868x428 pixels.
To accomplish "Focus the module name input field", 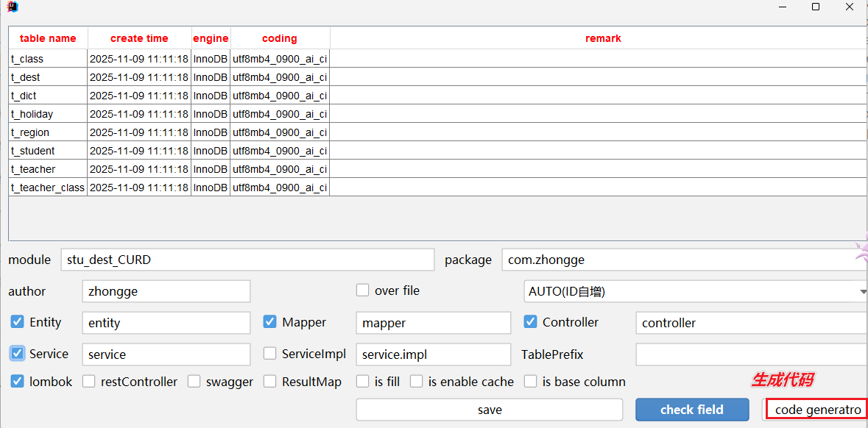I will (247, 260).
